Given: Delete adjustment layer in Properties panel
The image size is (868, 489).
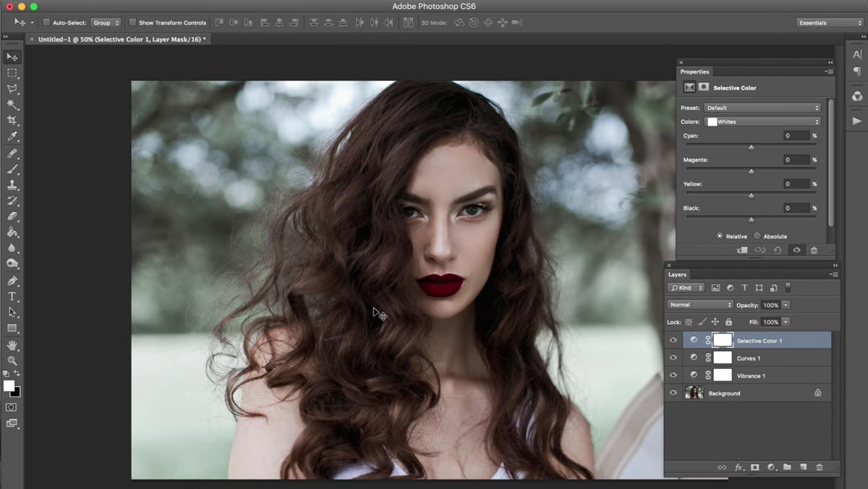Looking at the screenshot, I should pos(814,250).
